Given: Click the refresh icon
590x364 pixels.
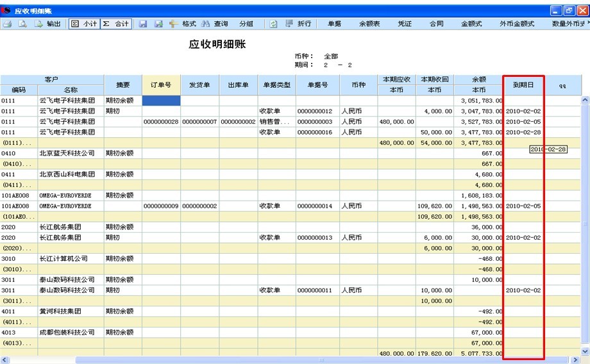Looking at the screenshot, I should click(273, 24).
